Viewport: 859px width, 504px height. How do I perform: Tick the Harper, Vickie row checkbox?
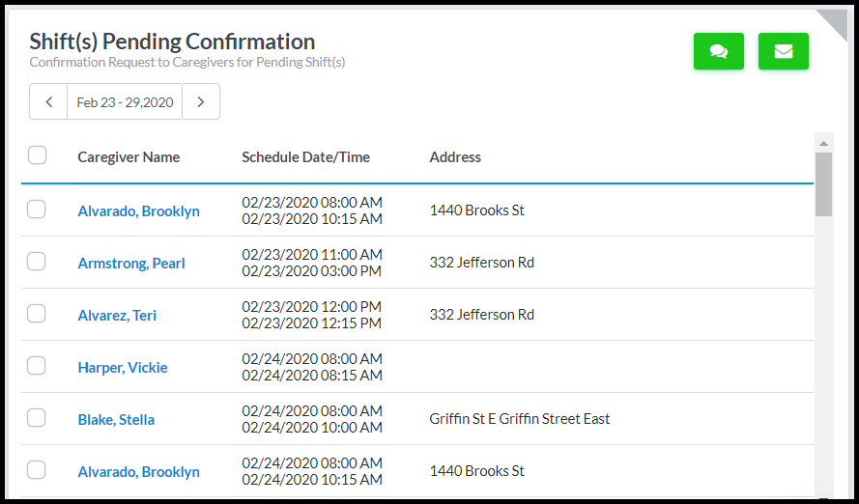(37, 366)
